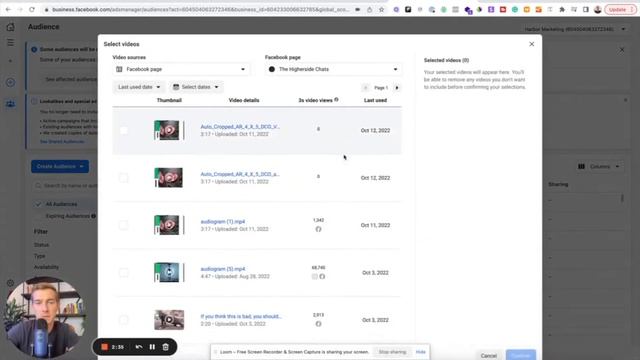Click the address bar URL
The width and height of the screenshot is (640, 360).
click(x=201, y=9)
